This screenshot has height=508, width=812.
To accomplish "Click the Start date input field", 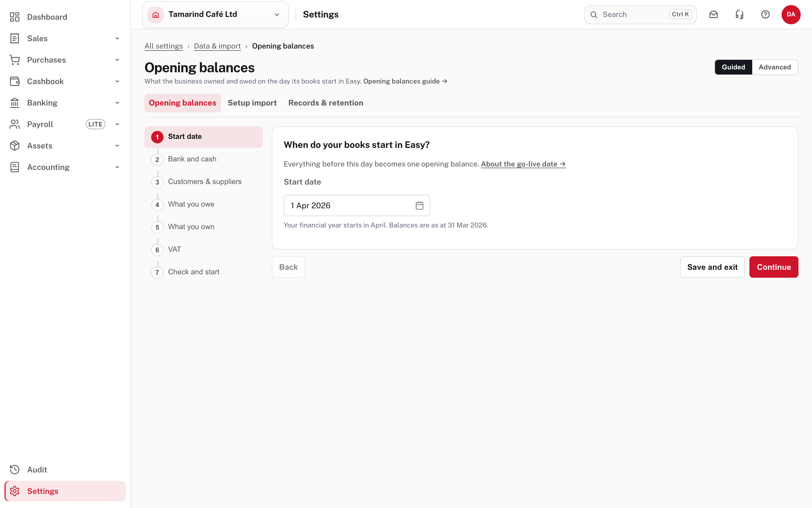I will pos(357,205).
